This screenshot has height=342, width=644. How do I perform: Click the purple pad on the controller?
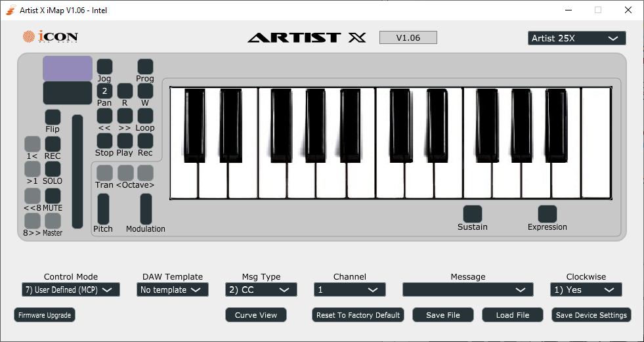(68, 68)
